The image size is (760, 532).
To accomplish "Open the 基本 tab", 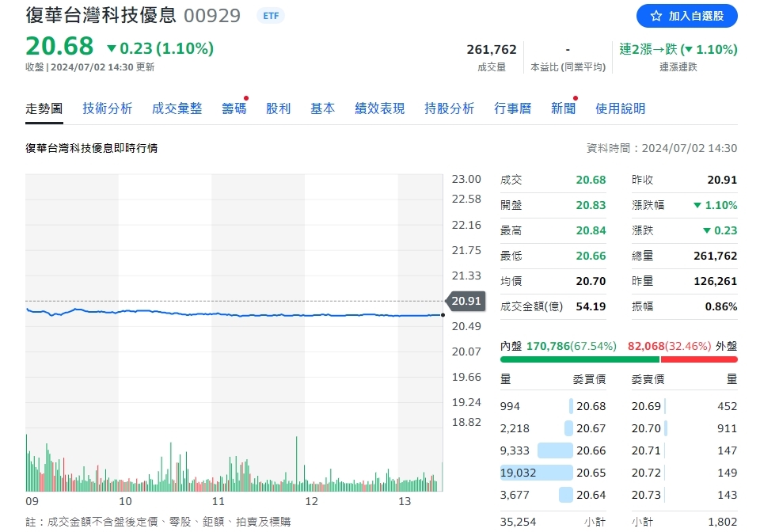I will pos(322,108).
